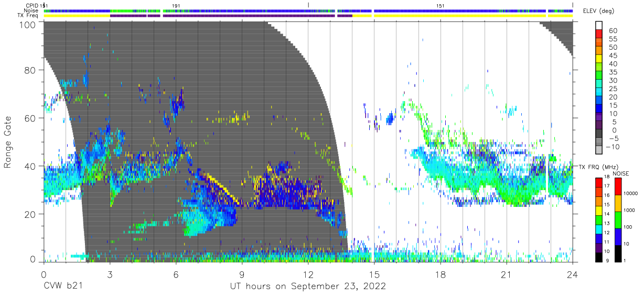Click the ELEV colorbar label "60"
This screenshot has height=297, width=644.
point(613,30)
